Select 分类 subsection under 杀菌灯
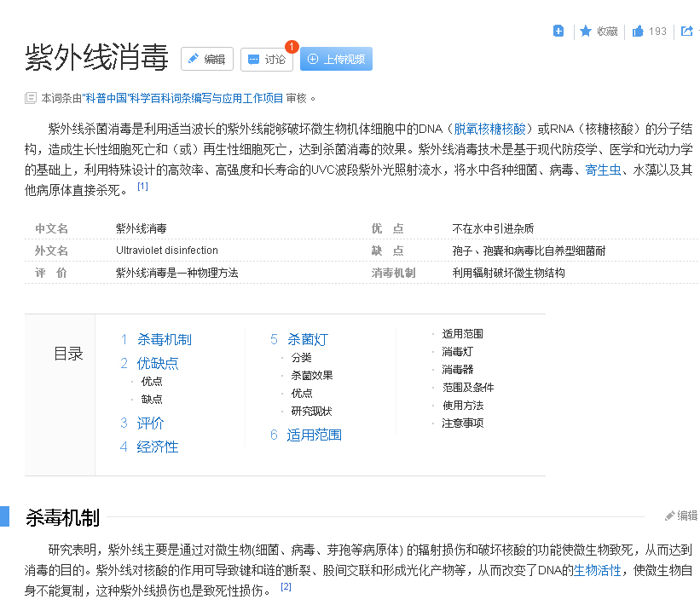The image size is (700, 605). 301,358
